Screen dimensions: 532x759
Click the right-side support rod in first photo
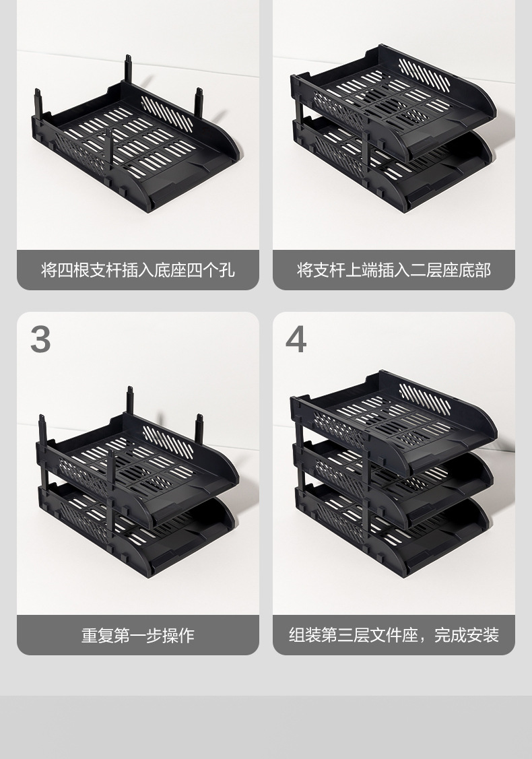pyautogui.click(x=199, y=102)
